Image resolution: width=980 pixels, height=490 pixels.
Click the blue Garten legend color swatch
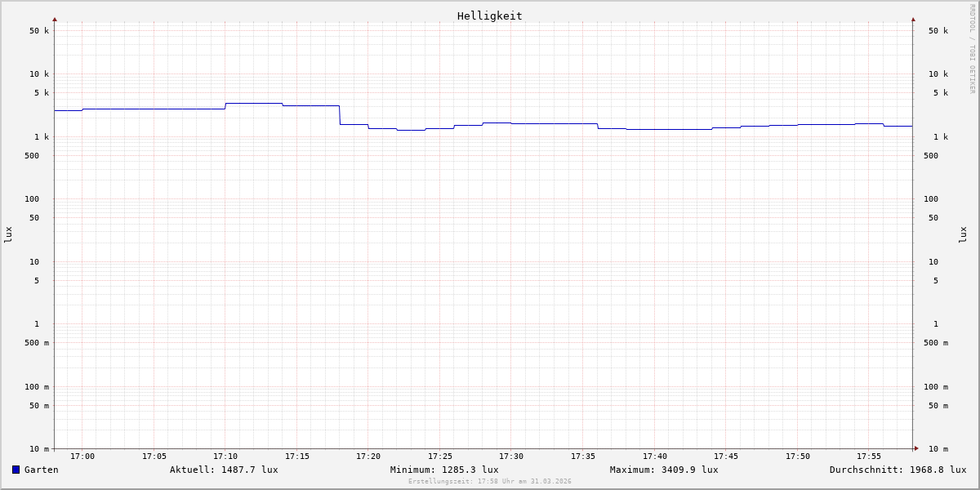click(16, 470)
